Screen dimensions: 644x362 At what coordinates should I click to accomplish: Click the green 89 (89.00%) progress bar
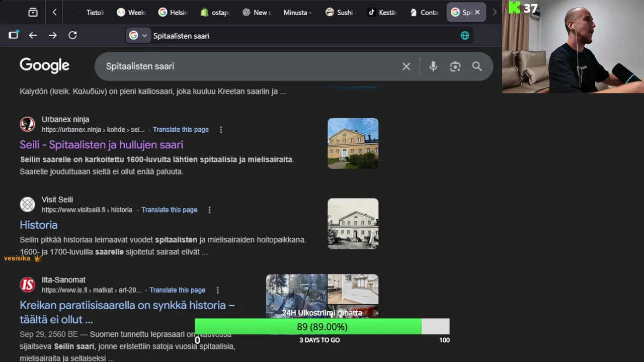pyautogui.click(x=322, y=327)
